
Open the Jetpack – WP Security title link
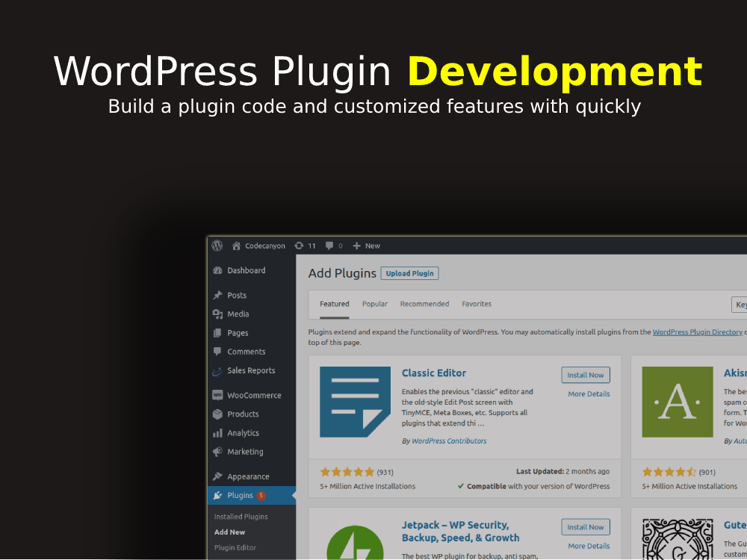[x=460, y=532]
